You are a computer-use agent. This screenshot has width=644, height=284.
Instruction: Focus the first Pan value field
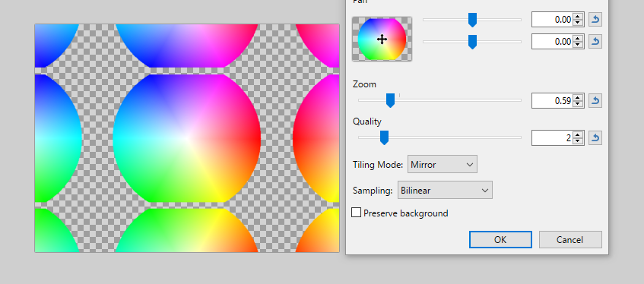(553, 19)
